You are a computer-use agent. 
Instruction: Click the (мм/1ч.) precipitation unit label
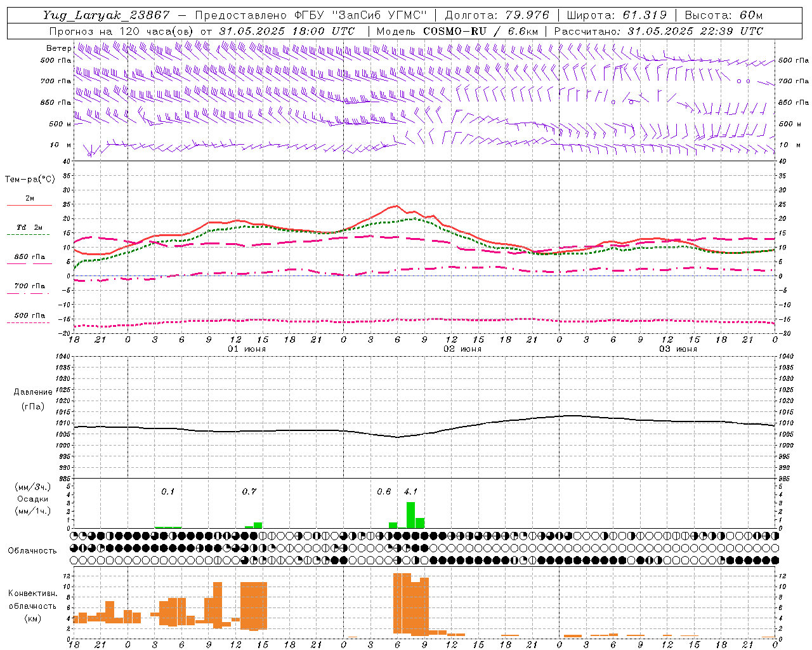[x=32, y=511]
